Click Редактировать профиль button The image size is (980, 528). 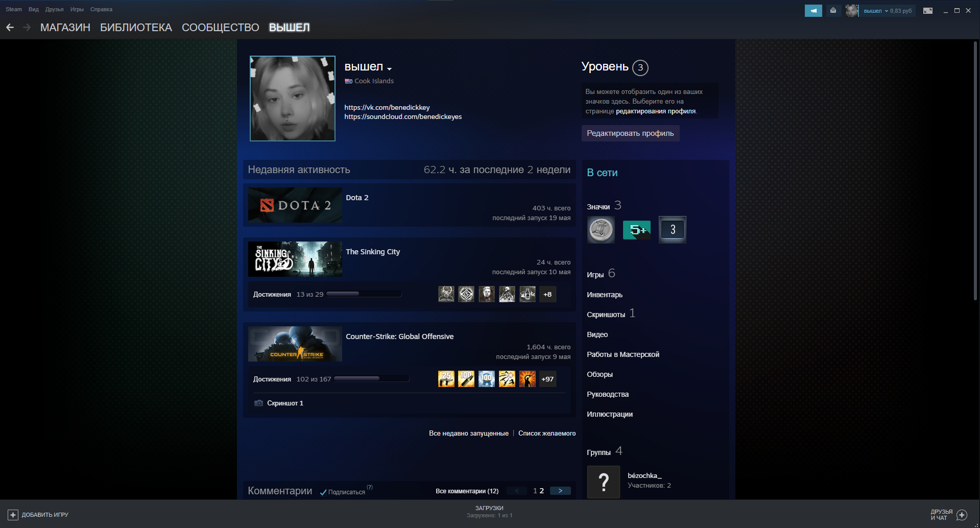coord(630,133)
